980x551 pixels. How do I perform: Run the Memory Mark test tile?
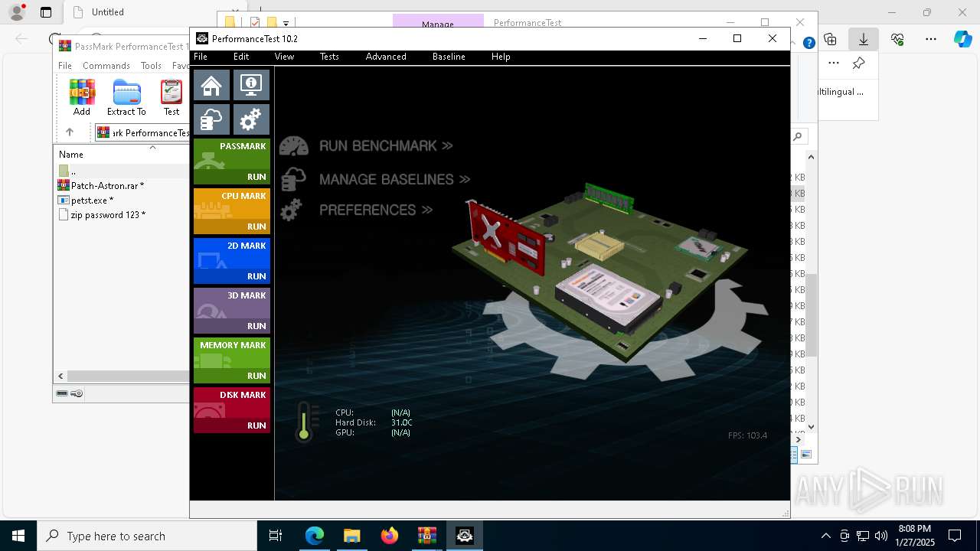click(x=232, y=360)
